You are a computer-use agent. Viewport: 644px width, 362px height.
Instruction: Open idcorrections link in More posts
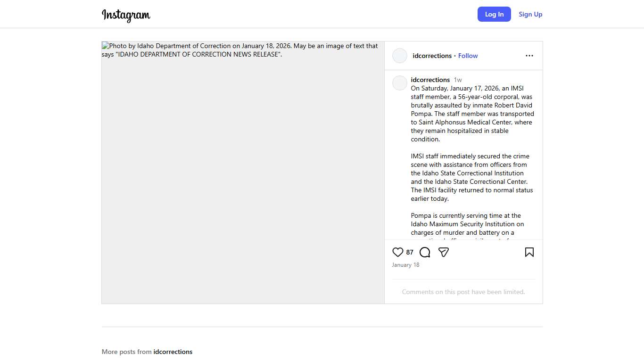click(173, 352)
